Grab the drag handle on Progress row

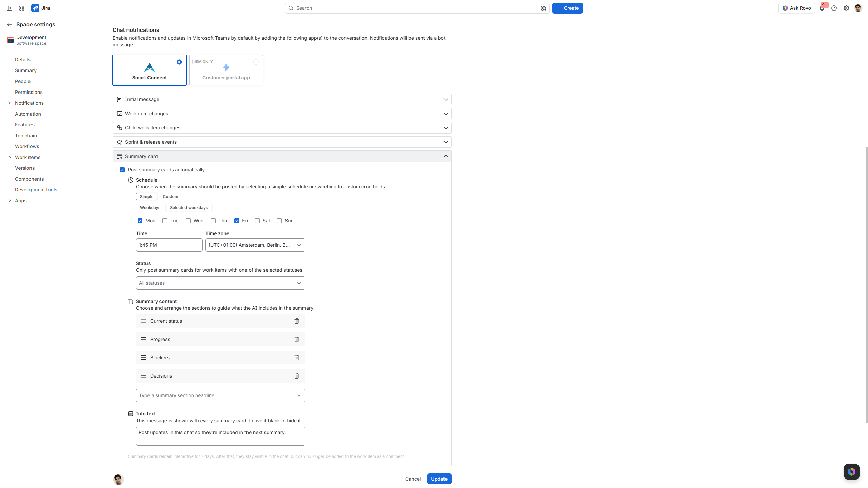click(143, 339)
